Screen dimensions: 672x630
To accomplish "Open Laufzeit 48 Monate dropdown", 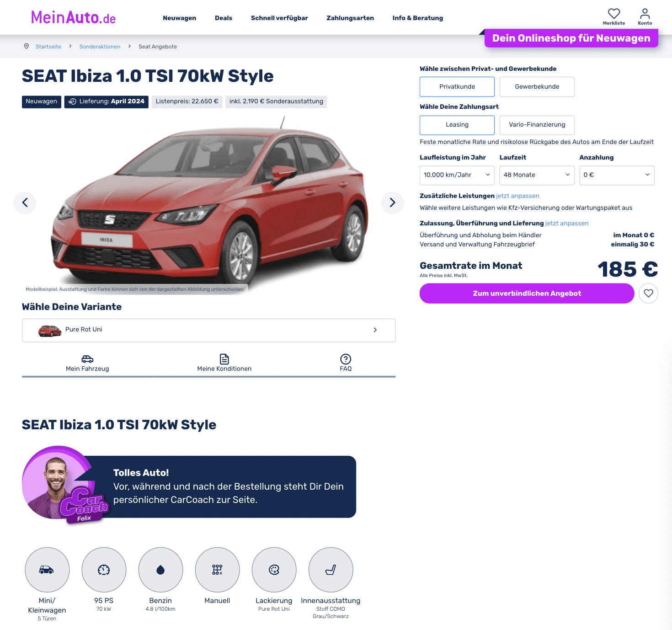I will click(537, 175).
